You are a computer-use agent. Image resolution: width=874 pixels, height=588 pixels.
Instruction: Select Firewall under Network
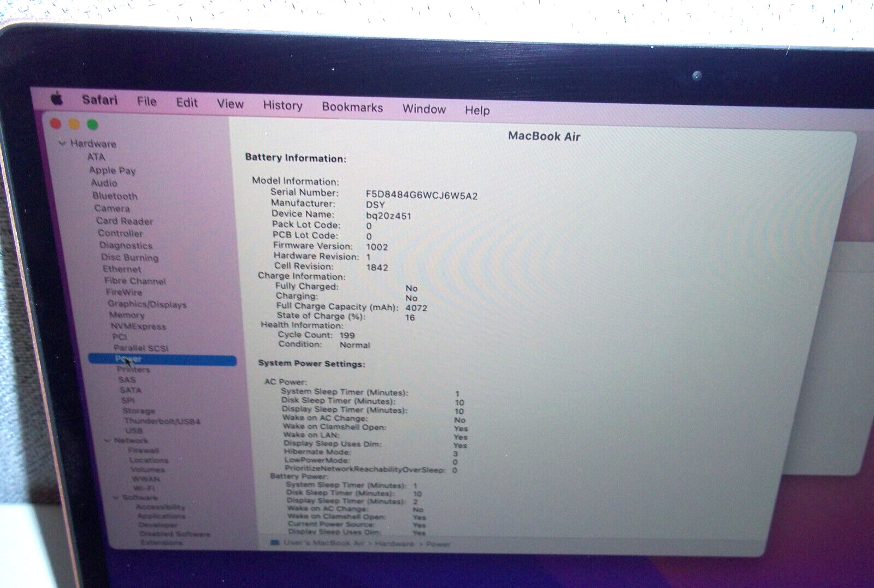point(144,450)
